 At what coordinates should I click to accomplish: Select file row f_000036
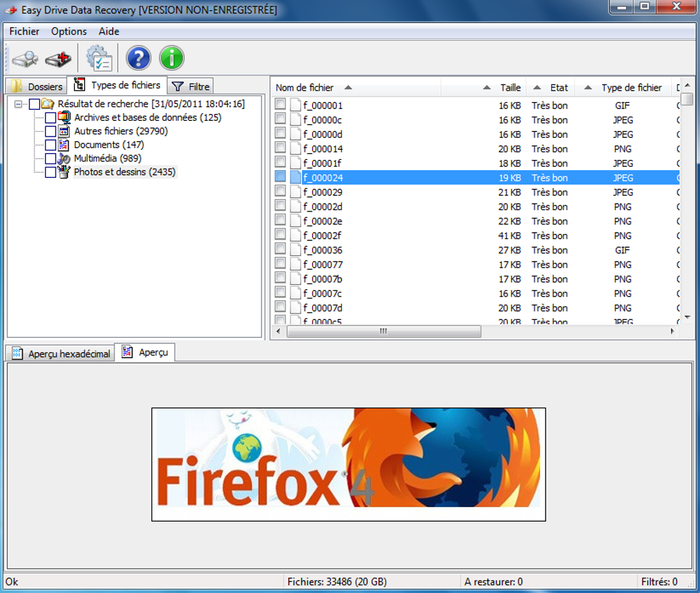click(x=476, y=250)
